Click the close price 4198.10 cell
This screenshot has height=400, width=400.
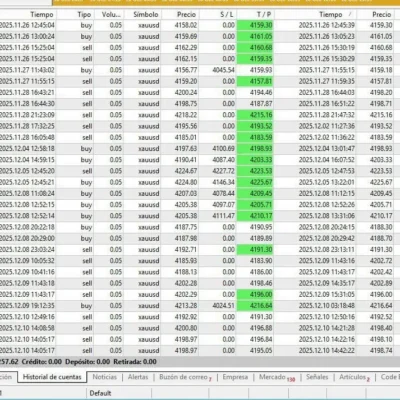point(381,339)
